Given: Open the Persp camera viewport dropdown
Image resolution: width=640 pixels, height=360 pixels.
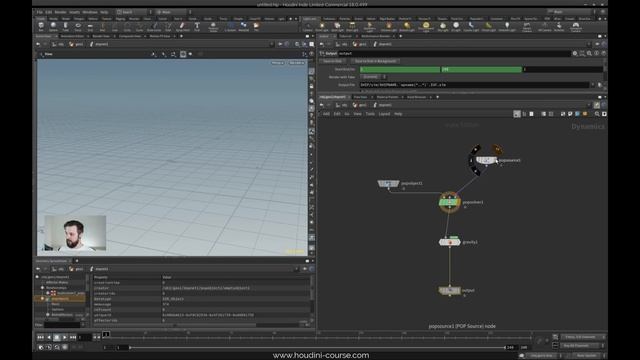Looking at the screenshot, I should (x=278, y=63).
